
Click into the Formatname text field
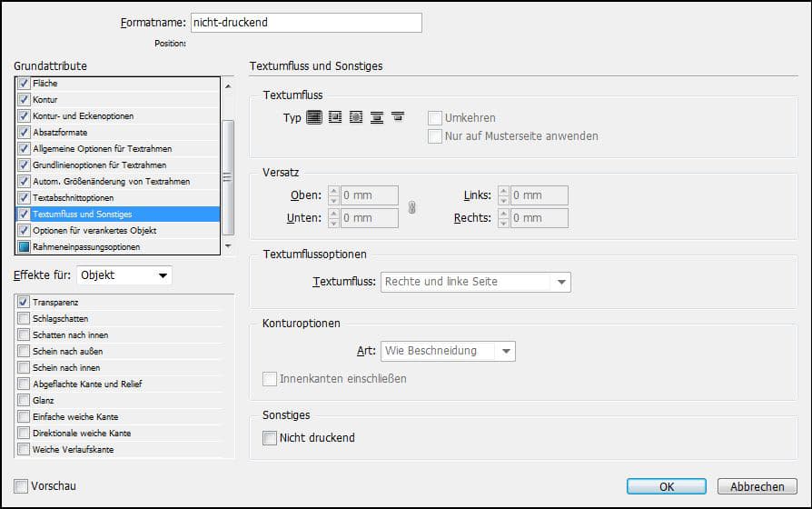coord(305,23)
